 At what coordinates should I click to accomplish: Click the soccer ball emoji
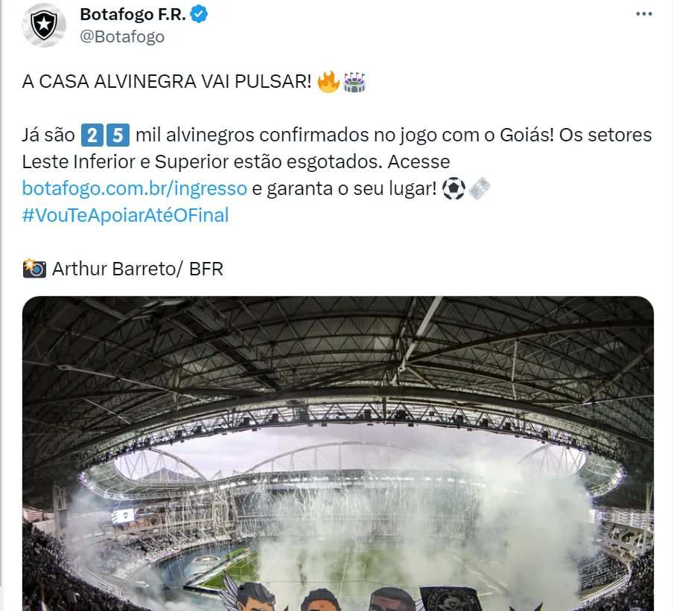pyautogui.click(x=454, y=189)
